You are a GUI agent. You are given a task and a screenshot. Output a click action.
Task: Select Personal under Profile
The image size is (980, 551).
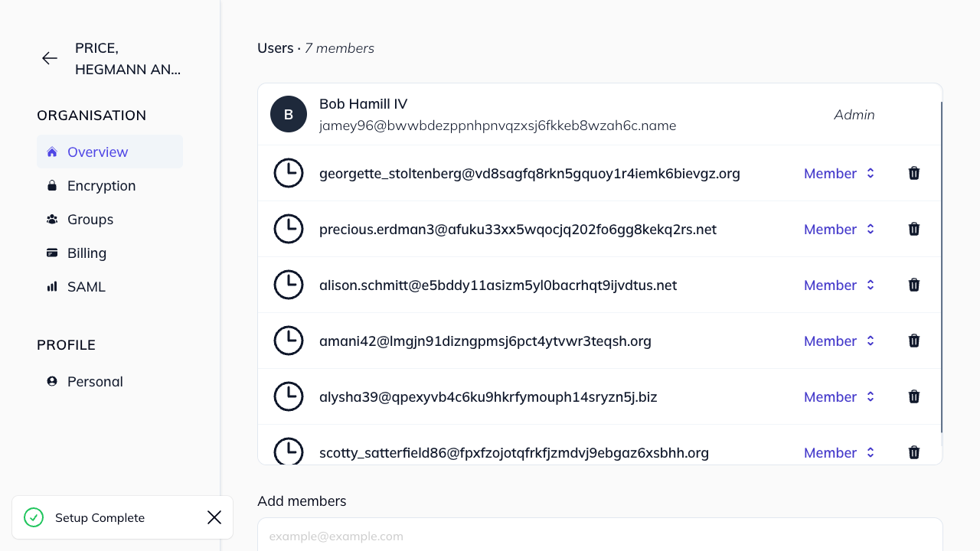(95, 382)
